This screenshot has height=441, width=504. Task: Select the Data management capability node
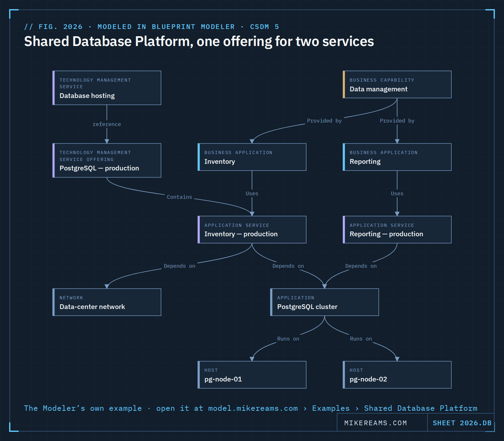pyautogui.click(x=397, y=84)
